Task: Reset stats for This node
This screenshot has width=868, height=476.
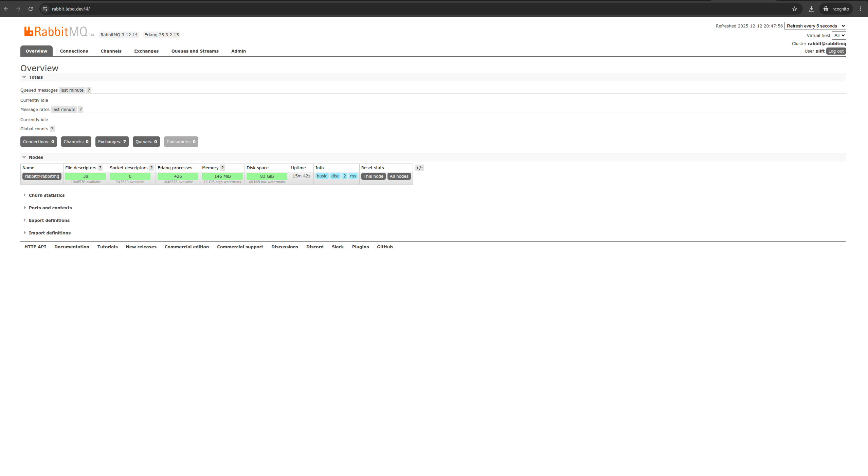Action: [x=373, y=176]
